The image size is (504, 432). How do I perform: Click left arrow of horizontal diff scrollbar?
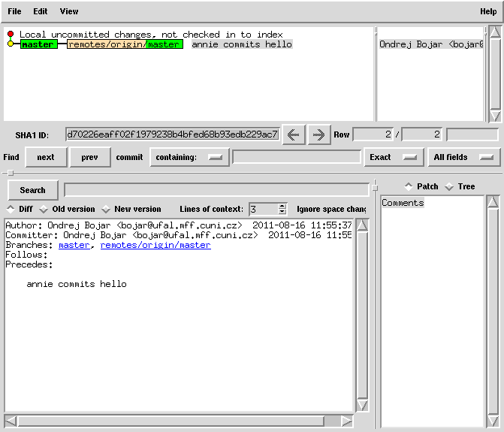[x=11, y=421]
